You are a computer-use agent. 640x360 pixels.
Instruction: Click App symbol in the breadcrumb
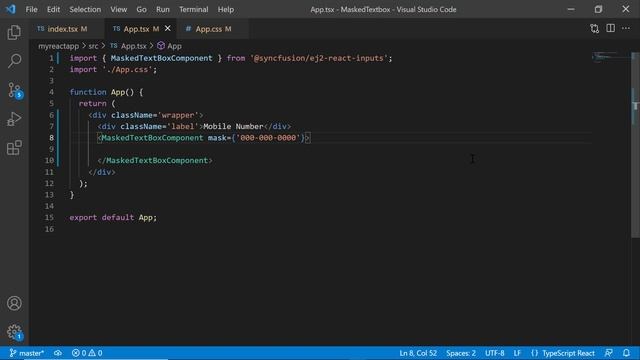174,46
